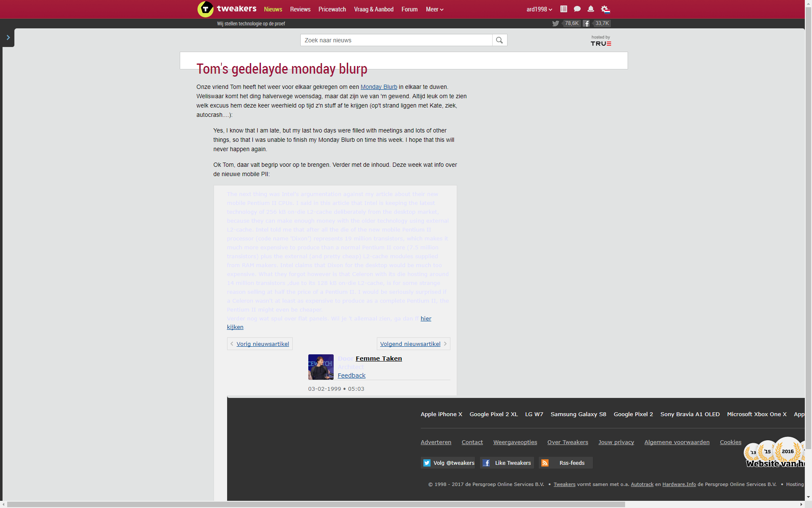Open the Monday Blurb link
The image size is (812, 508).
click(379, 87)
